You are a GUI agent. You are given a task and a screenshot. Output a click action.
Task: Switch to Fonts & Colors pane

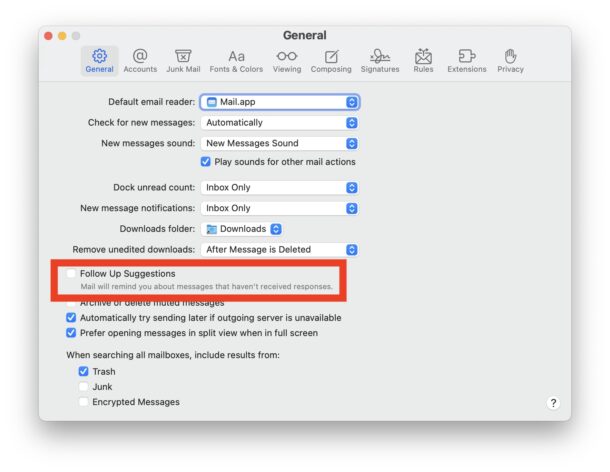coord(237,60)
